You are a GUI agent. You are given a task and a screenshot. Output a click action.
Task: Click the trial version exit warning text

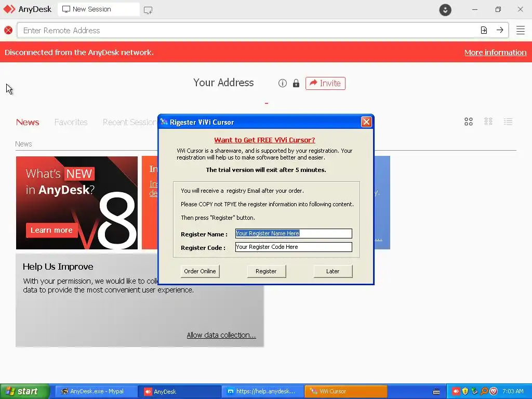pos(266,170)
